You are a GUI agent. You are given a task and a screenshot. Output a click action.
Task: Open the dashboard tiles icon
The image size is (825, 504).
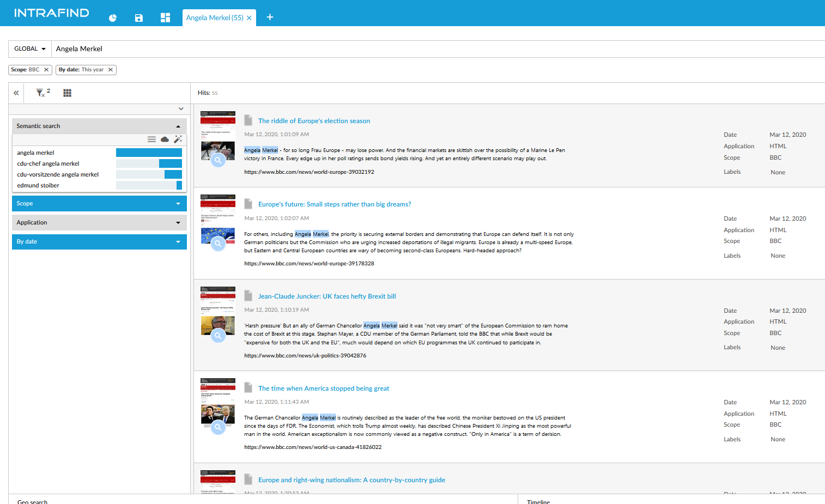coord(166,17)
